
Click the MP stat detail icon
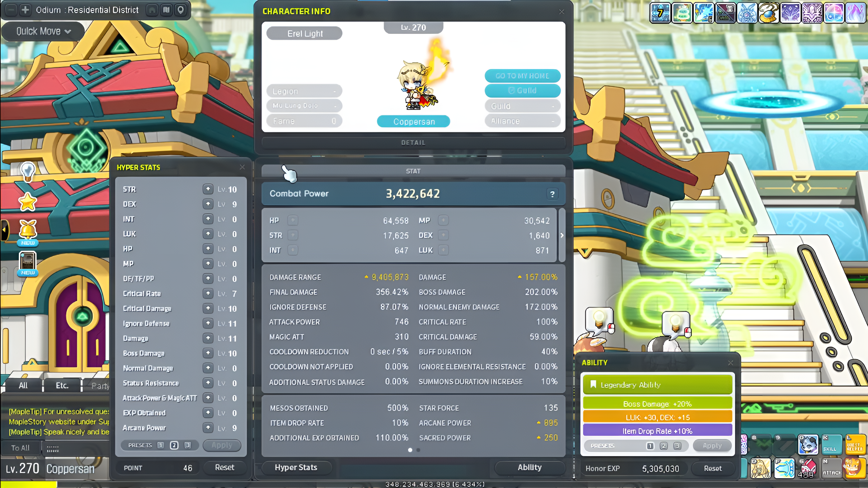point(443,220)
